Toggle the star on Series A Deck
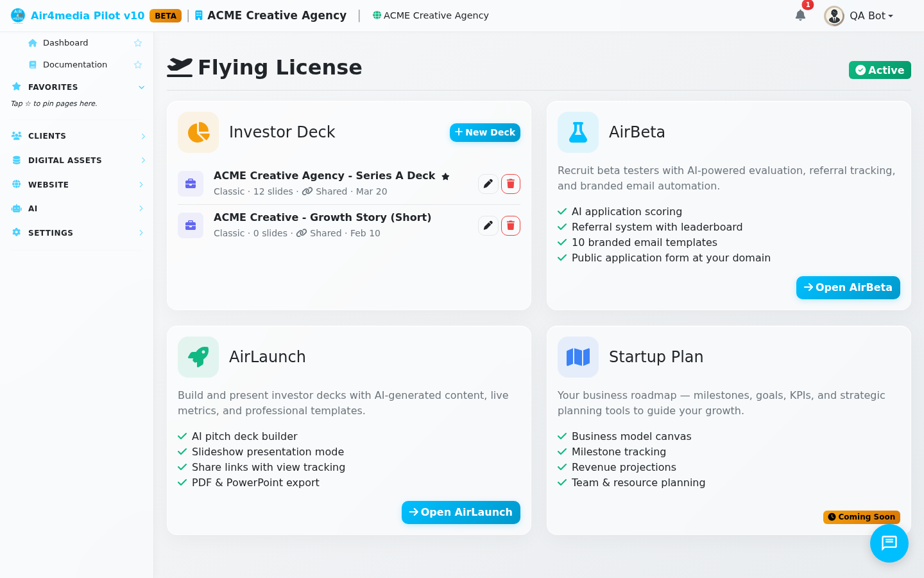924x578 pixels. point(445,177)
